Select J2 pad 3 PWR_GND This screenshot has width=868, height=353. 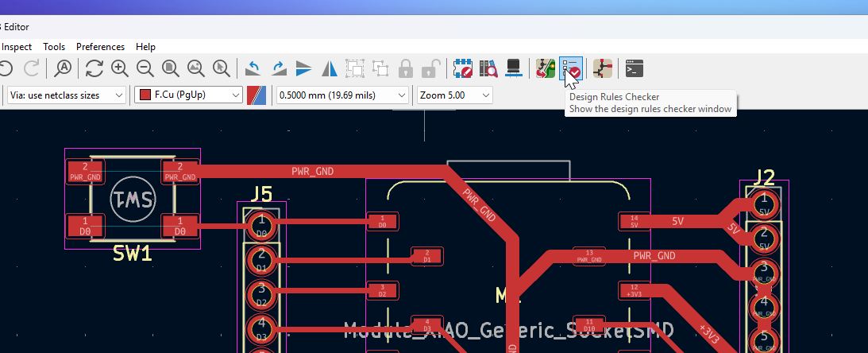click(764, 273)
